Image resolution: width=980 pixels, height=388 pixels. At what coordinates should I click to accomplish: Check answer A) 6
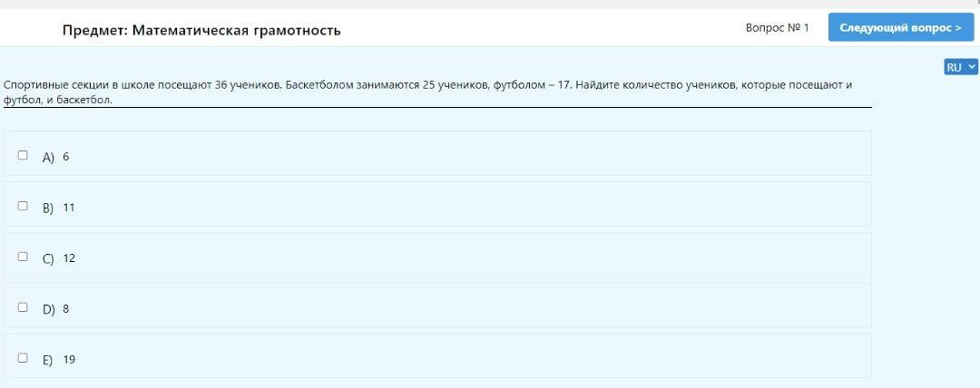pos(23,155)
